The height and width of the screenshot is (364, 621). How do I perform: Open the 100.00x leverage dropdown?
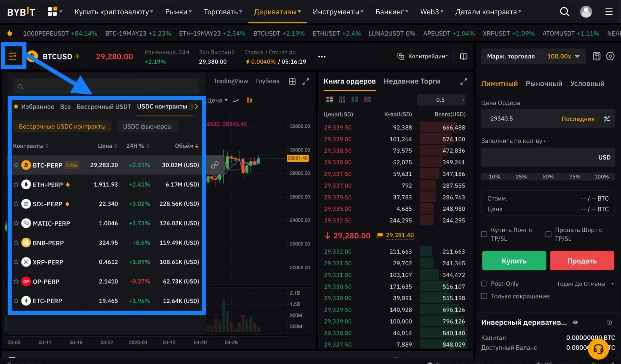563,56
